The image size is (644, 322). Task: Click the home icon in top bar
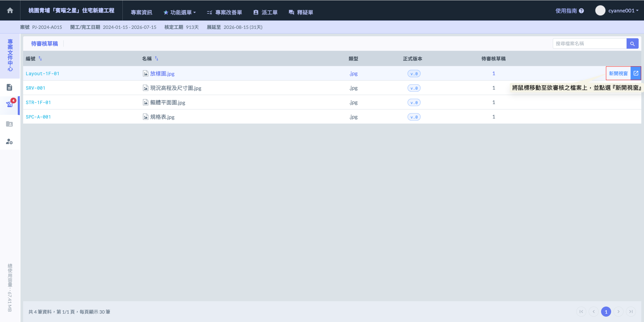(10, 10)
